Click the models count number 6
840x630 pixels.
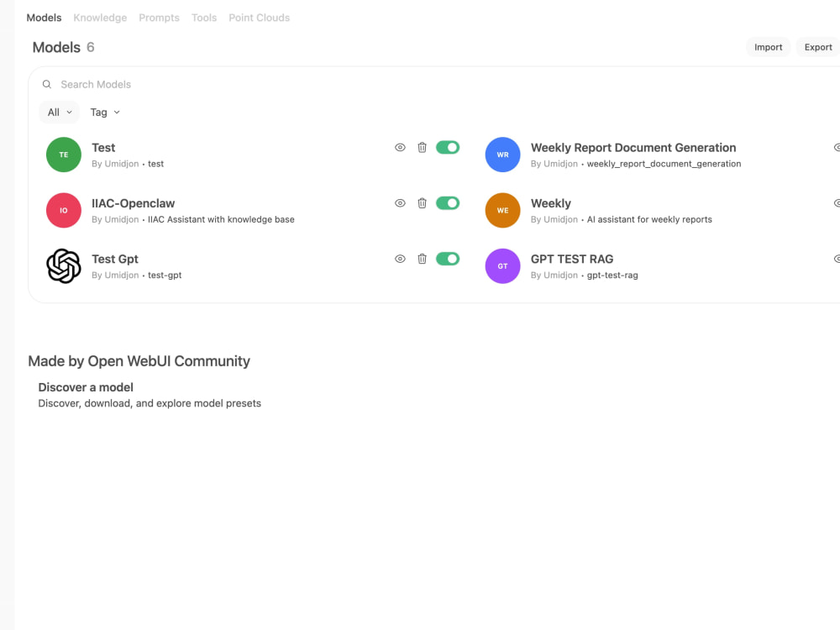(91, 47)
